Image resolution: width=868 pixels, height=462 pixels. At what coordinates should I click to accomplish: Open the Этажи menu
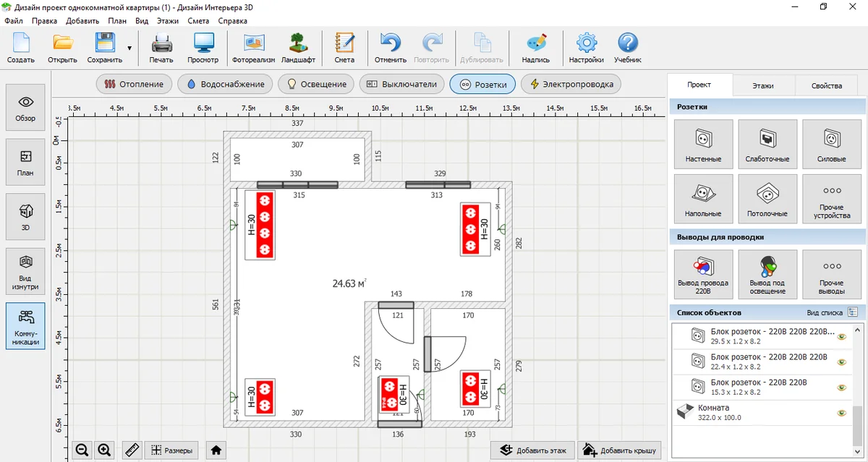167,21
